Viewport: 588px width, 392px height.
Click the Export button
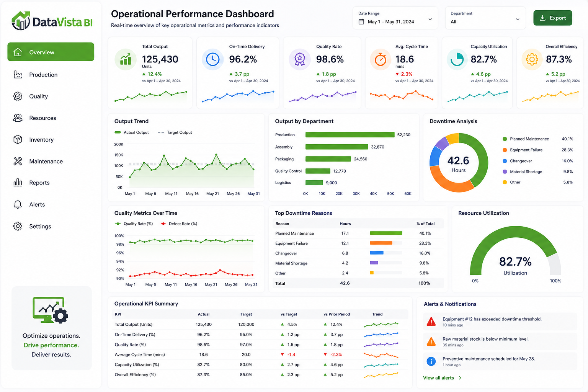(553, 18)
